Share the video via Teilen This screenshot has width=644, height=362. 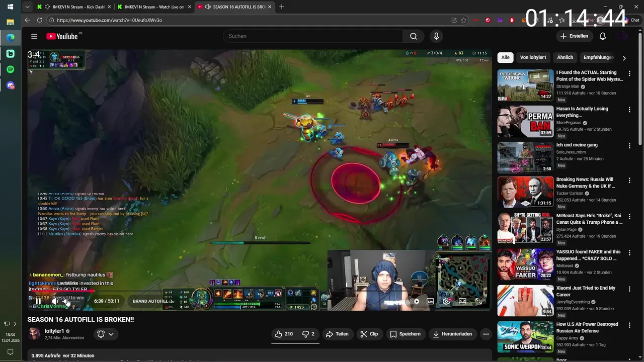point(337,334)
